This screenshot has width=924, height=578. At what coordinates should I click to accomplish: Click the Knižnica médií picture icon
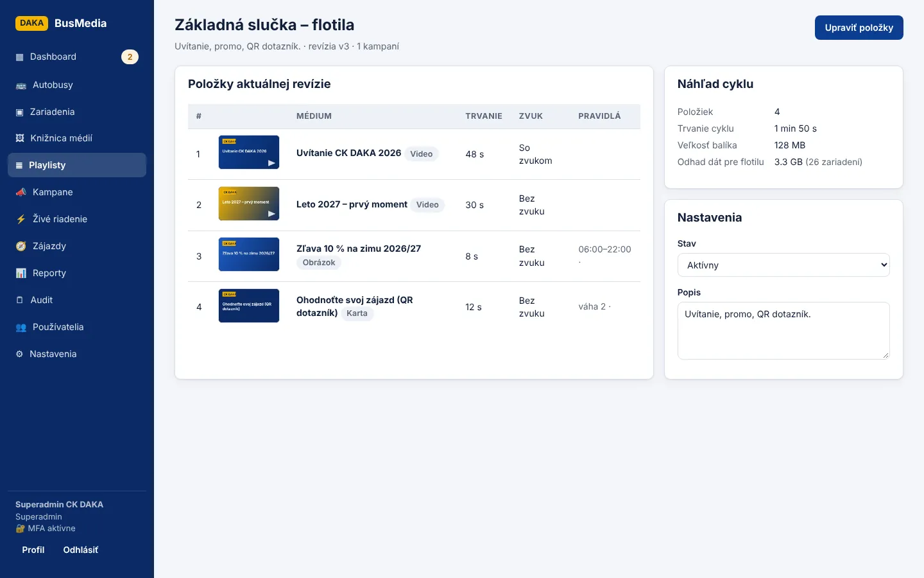click(x=20, y=139)
